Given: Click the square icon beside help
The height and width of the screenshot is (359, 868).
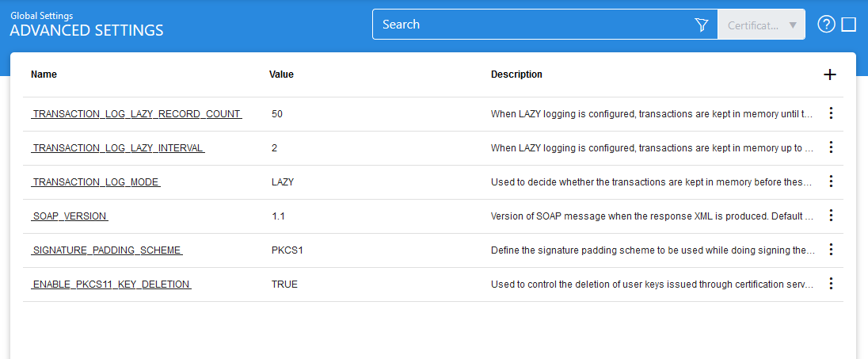Looking at the screenshot, I should 849,25.
